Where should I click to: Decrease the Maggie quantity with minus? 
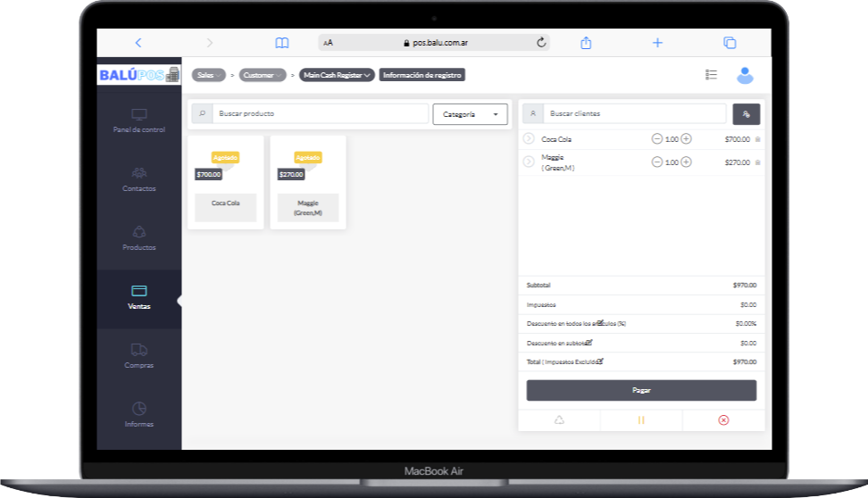(657, 162)
